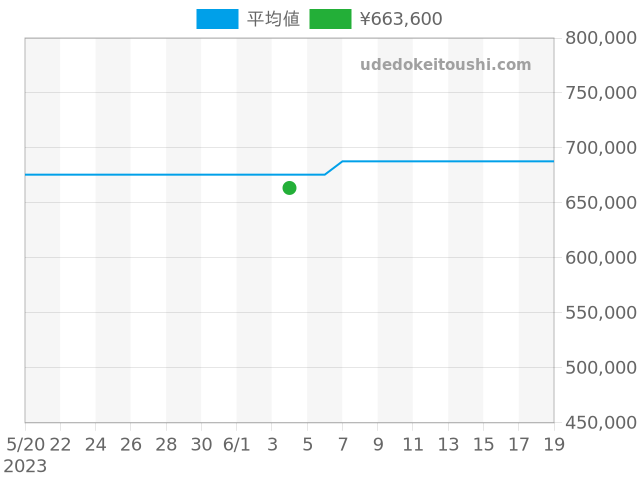Click the x-axis label 19
This screenshot has width=640, height=480.
[553, 444]
